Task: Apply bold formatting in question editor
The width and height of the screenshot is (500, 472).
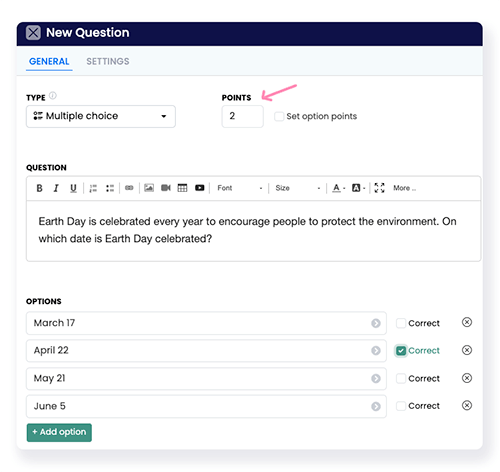Action: coord(39,188)
